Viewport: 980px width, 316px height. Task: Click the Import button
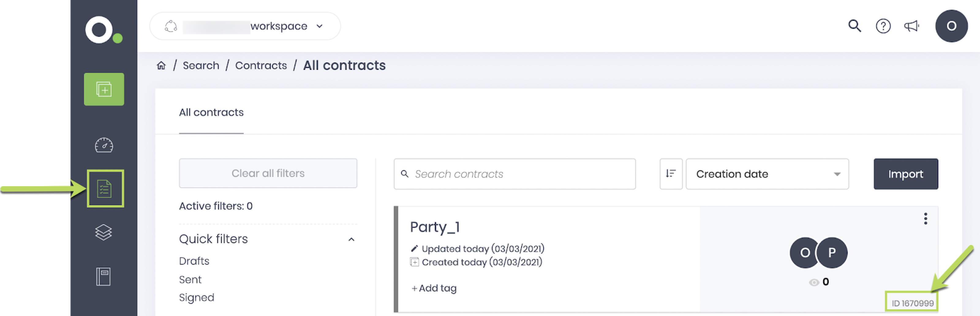(906, 174)
